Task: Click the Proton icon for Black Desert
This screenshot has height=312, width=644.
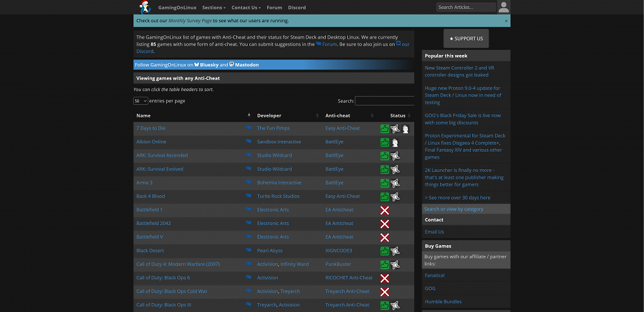Action: click(395, 251)
